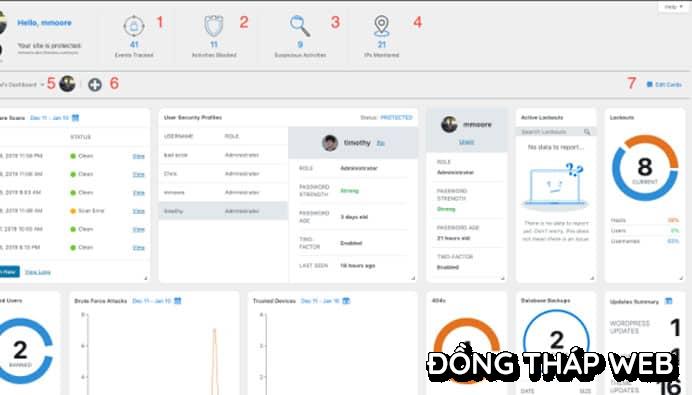This screenshot has height=395, width=692.
Task: Click the Banned Users donut showing 2
Action: click(21, 351)
